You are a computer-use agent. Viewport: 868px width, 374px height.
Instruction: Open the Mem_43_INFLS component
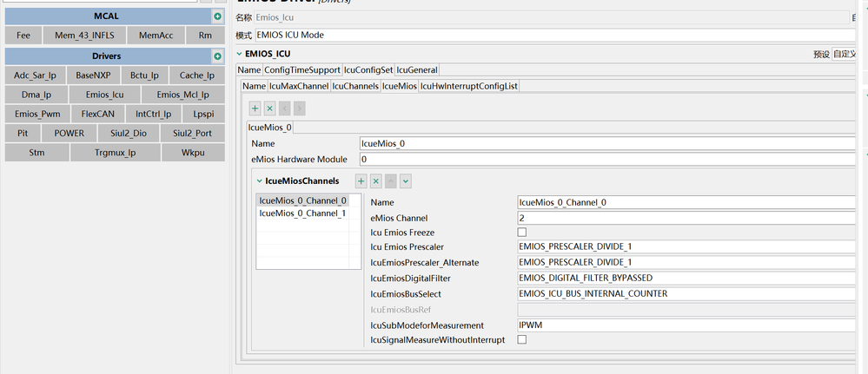pyautogui.click(x=84, y=36)
